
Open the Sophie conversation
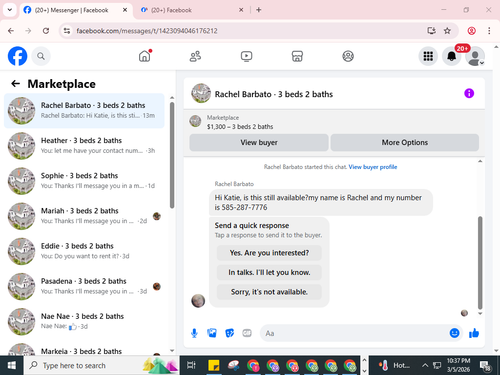click(84, 181)
